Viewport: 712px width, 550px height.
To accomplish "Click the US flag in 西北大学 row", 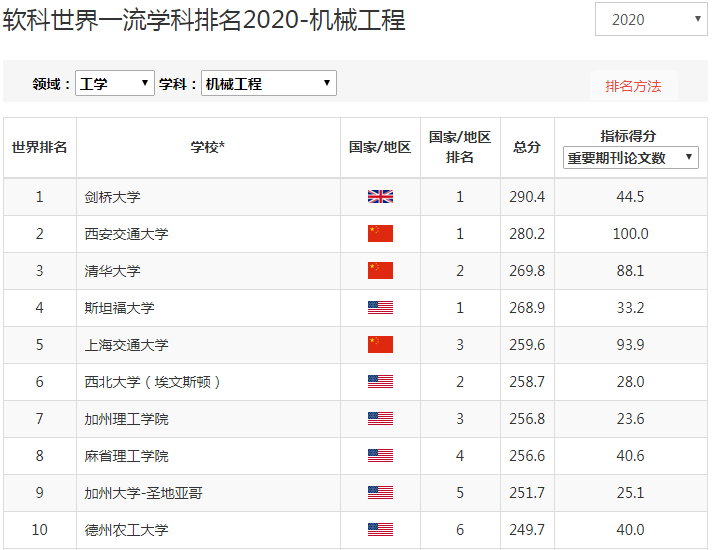I will pos(380,382).
